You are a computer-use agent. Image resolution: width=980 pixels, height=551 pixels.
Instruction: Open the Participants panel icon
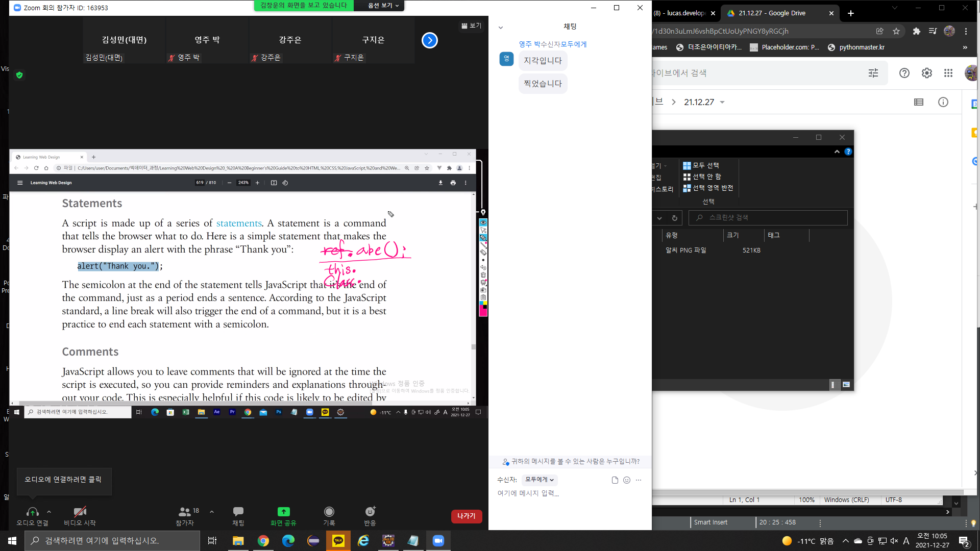185,512
